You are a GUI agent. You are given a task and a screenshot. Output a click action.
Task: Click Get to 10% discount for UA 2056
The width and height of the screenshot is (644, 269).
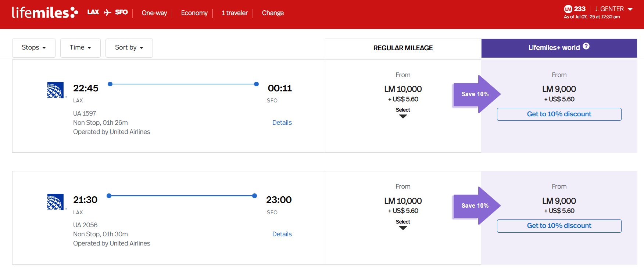click(559, 226)
